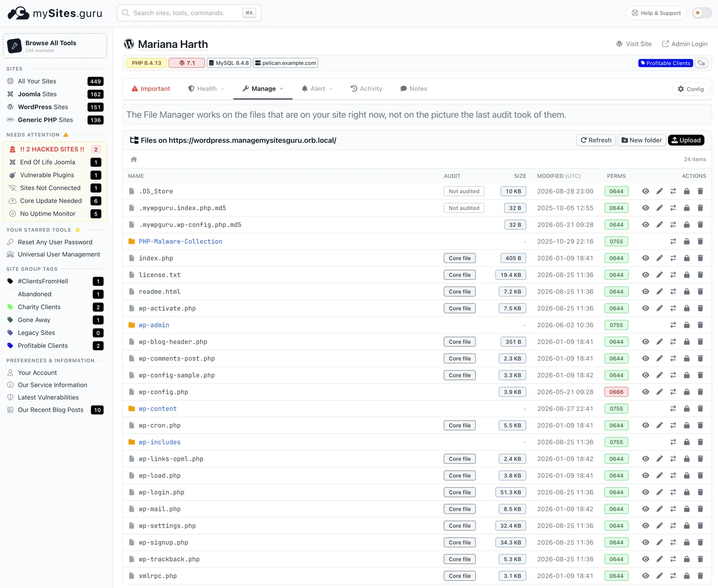Open the 2 HACKED SITES list
Image resolution: width=718 pixels, height=588 pixels.
(x=55, y=149)
